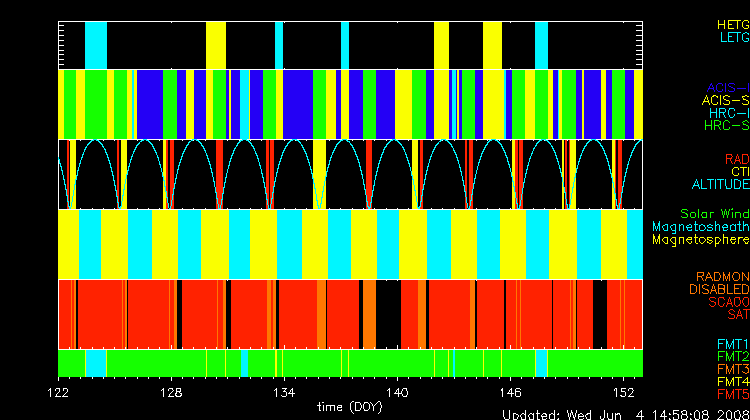Viewport: 750px width, 420px height.
Task: Click the Solar Wind legend label
Action: point(714,214)
